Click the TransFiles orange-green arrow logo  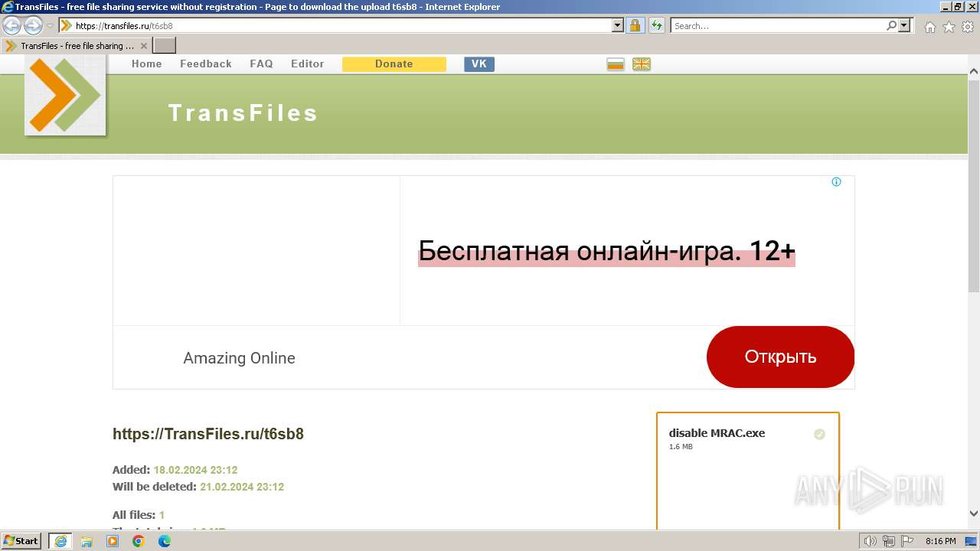click(x=65, y=96)
